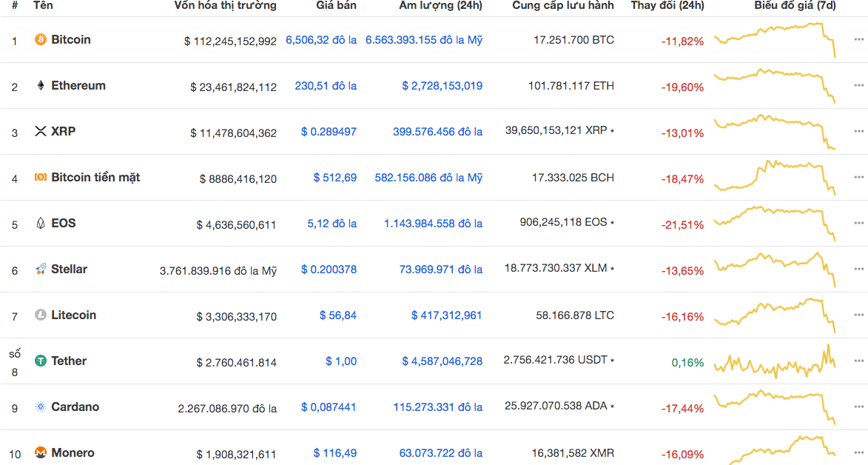Open the Monero coin name link

click(x=73, y=453)
